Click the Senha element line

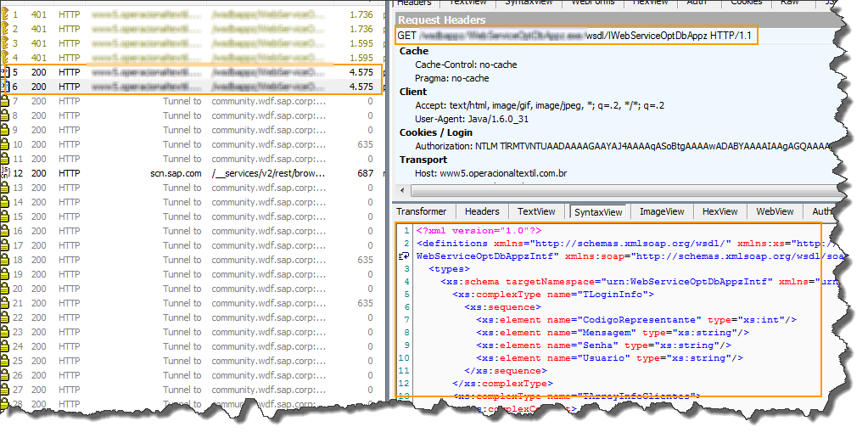[x=603, y=345]
